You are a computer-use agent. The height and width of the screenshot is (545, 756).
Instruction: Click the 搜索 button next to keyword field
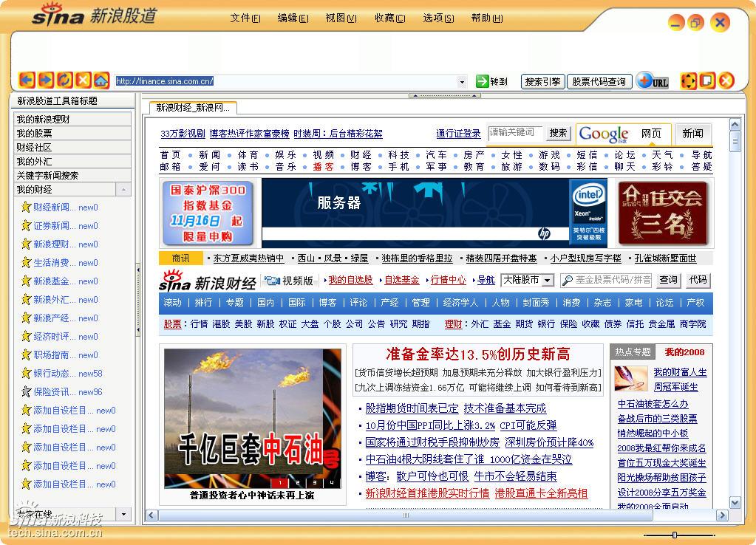(x=558, y=133)
